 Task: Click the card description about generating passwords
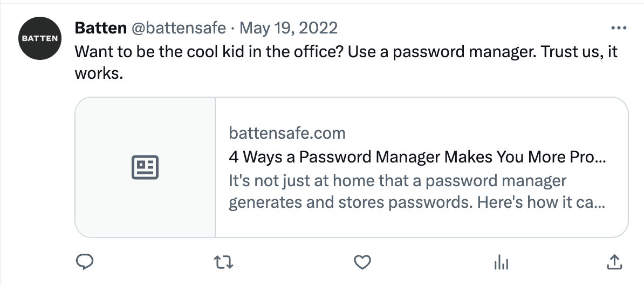click(x=417, y=191)
